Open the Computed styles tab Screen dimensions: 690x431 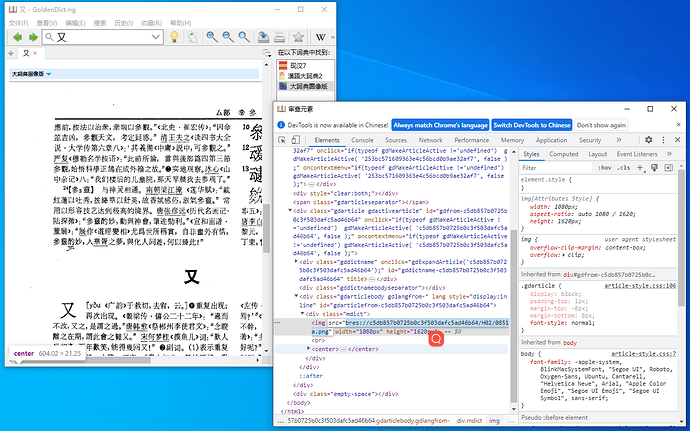pos(563,154)
